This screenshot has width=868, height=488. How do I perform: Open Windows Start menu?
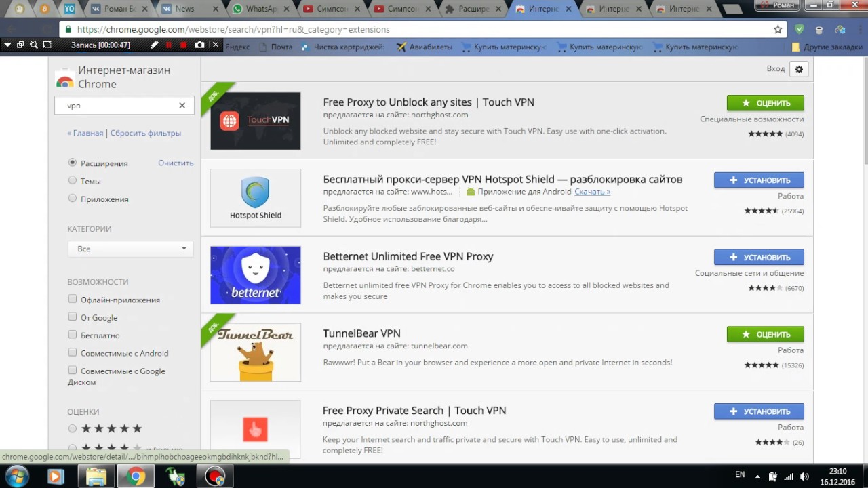coord(16,476)
